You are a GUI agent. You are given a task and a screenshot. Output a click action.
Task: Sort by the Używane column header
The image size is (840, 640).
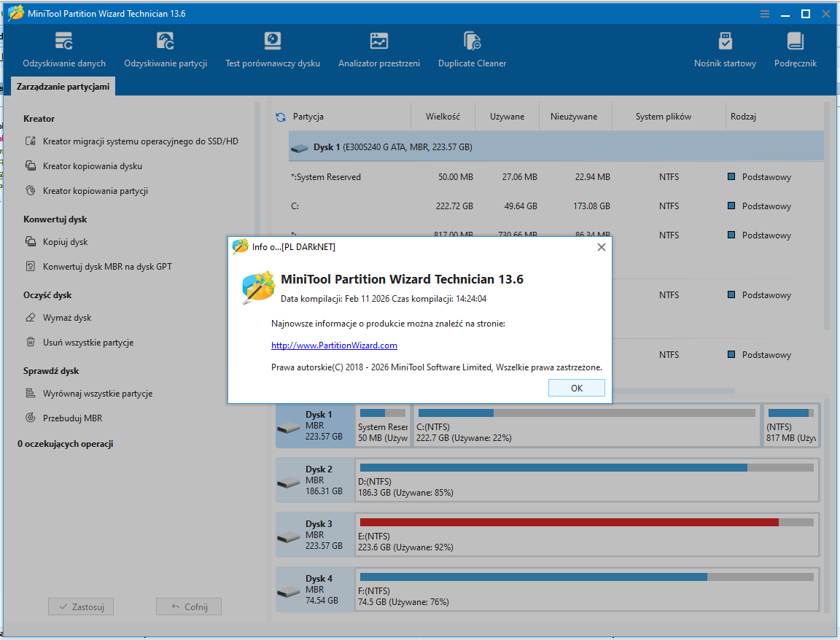(x=507, y=116)
